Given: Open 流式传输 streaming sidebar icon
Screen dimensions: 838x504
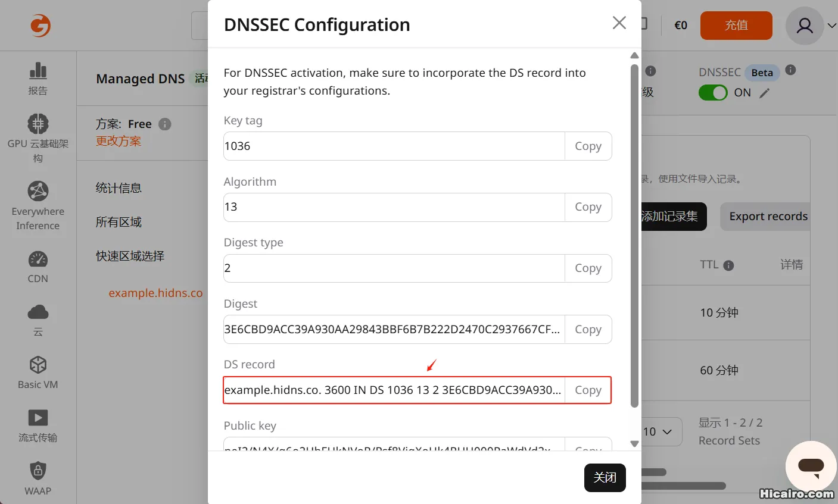Looking at the screenshot, I should 38,418.
